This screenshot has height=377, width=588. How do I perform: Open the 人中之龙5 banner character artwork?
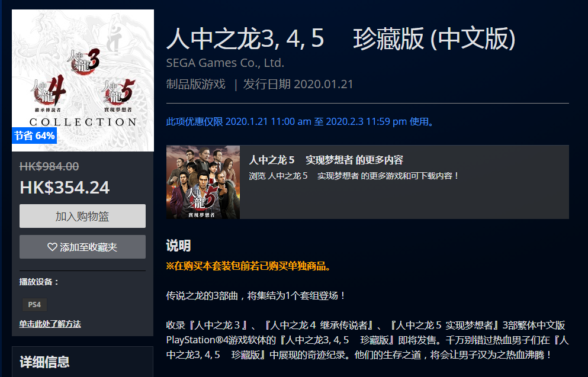[x=203, y=182]
